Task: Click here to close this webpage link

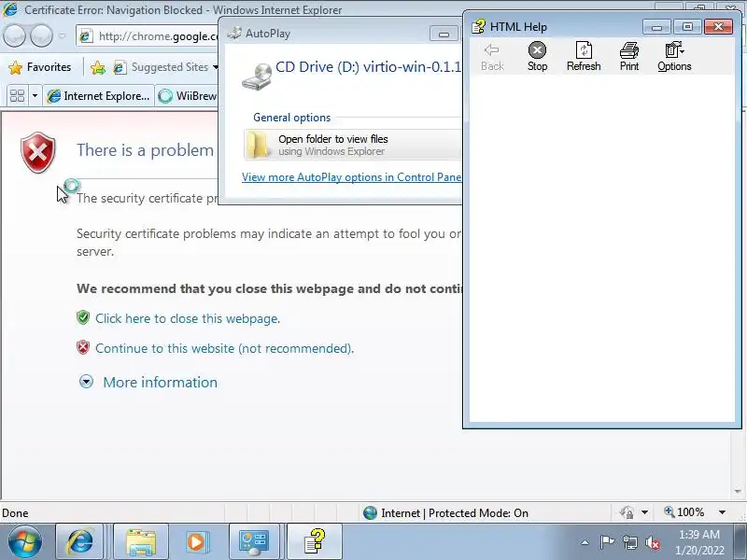Action: (x=188, y=318)
